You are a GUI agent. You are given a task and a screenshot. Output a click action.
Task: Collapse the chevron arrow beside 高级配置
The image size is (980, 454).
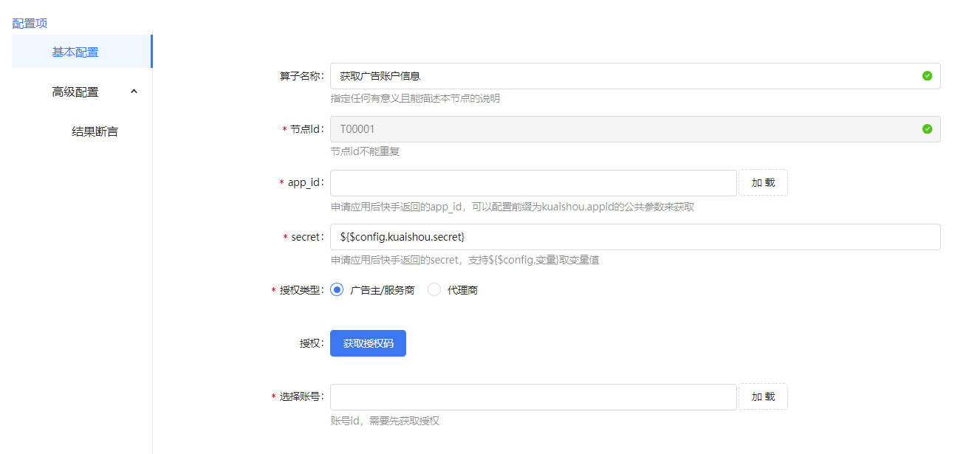point(134,92)
